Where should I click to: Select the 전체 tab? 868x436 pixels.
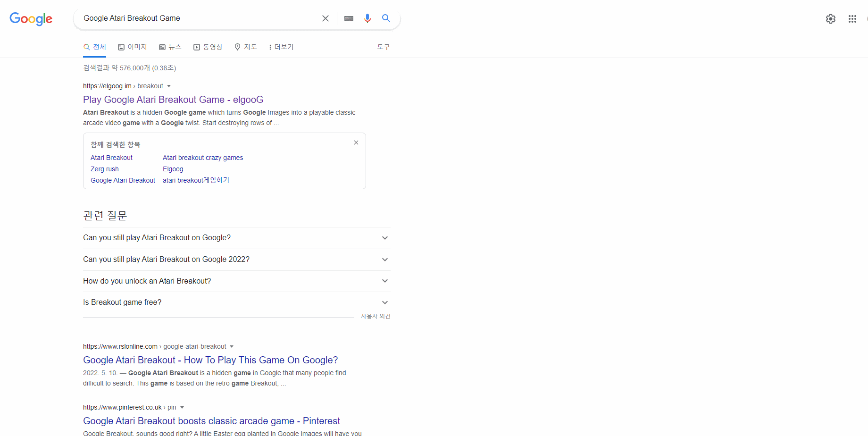[x=95, y=47]
